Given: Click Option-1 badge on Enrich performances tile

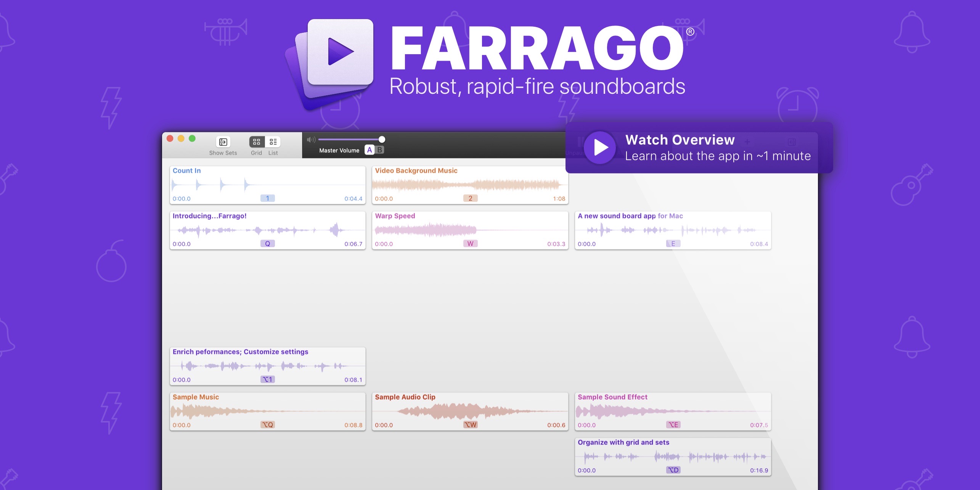Looking at the screenshot, I should [x=267, y=379].
